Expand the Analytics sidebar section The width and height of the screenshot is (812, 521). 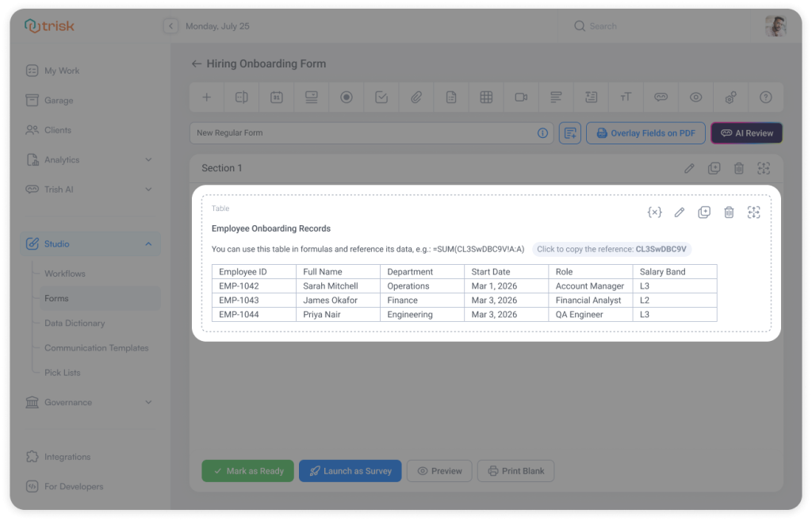(x=90, y=159)
